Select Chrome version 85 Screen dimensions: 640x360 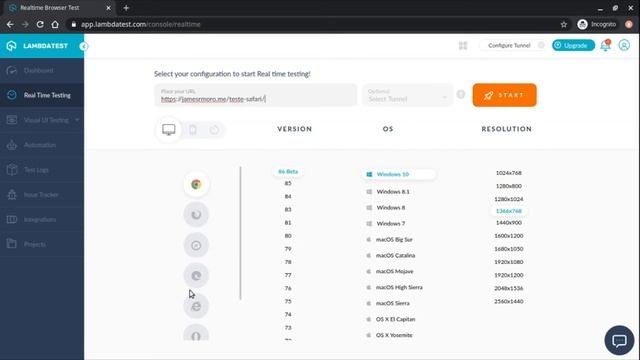click(x=288, y=183)
